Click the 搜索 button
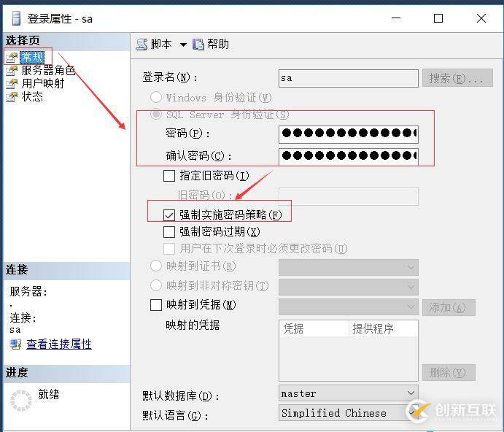 pyautogui.click(x=457, y=78)
